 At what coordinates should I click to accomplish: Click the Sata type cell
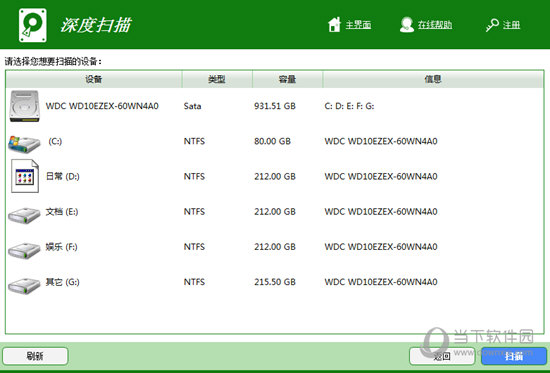[193, 106]
